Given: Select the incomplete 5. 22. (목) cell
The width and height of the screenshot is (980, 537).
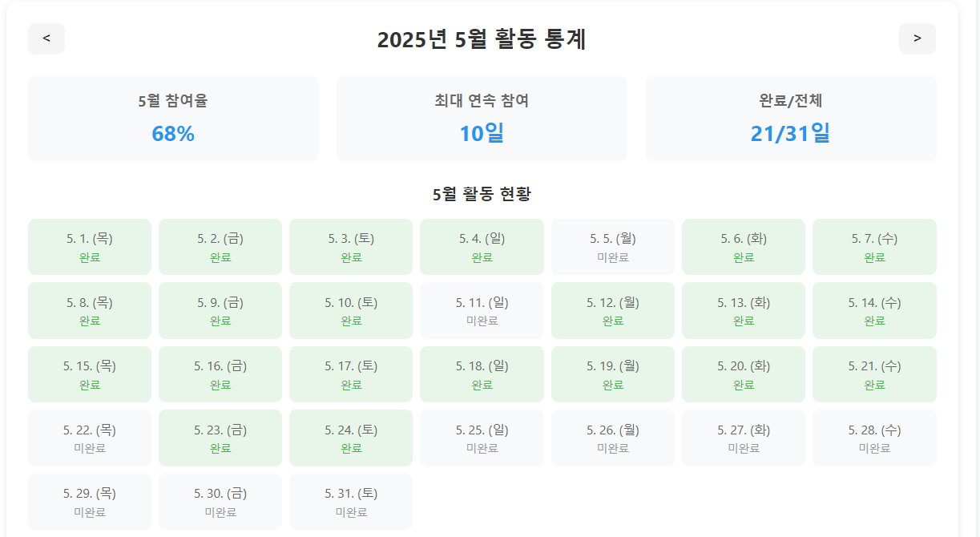Looking at the screenshot, I should point(90,438).
